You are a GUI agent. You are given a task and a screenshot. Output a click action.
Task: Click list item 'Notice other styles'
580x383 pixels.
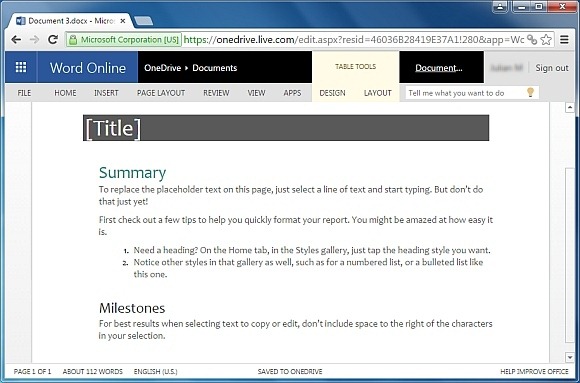click(x=308, y=268)
